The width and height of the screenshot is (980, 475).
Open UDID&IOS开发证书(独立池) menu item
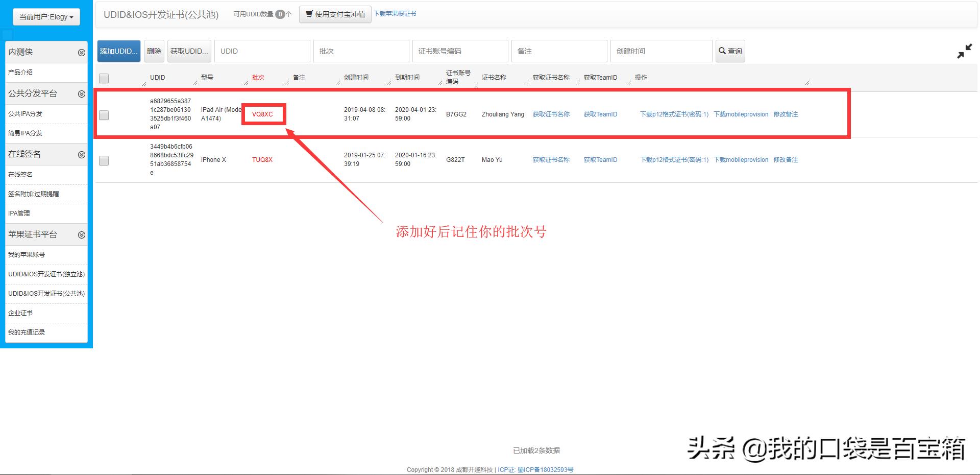(45, 274)
